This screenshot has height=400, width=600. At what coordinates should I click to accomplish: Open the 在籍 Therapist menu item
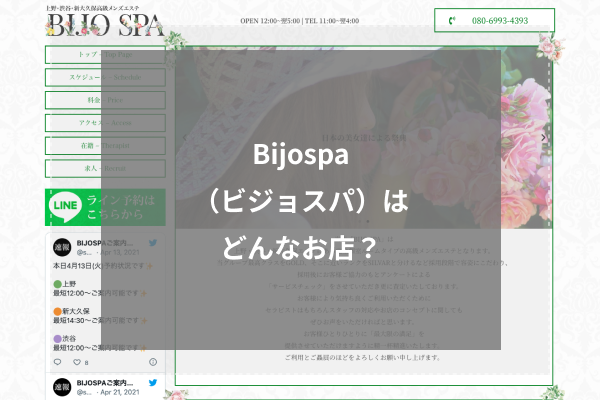coord(105,146)
